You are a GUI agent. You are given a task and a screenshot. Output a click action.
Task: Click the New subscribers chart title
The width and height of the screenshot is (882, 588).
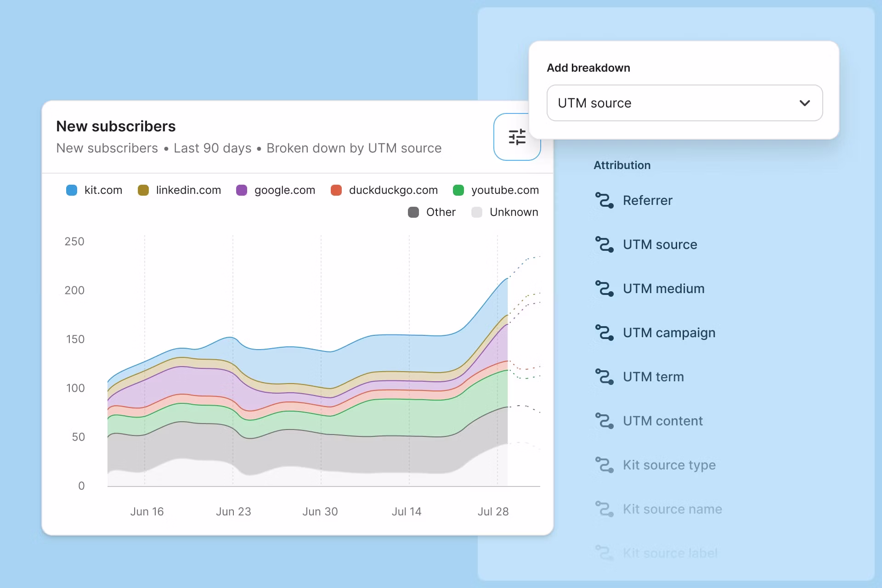[x=116, y=126]
